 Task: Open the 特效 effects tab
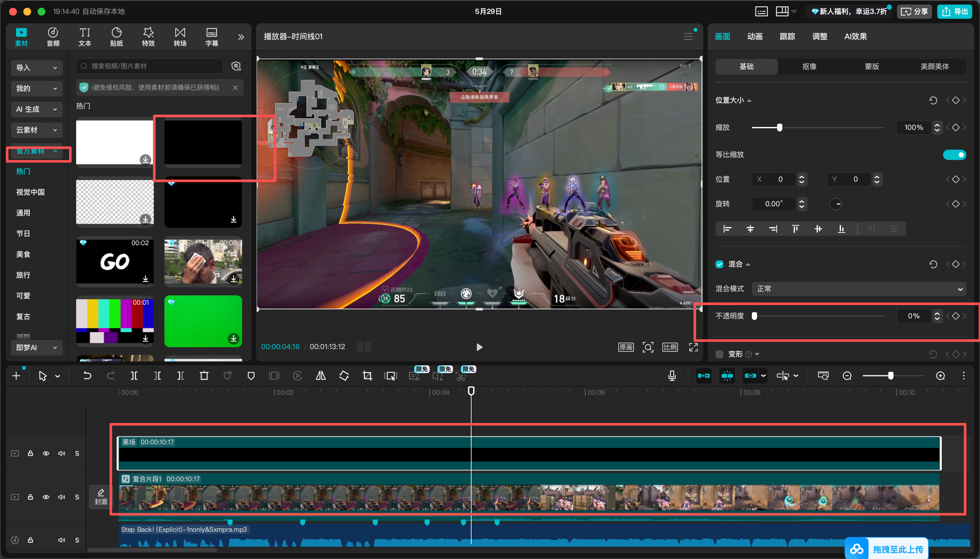(x=148, y=37)
